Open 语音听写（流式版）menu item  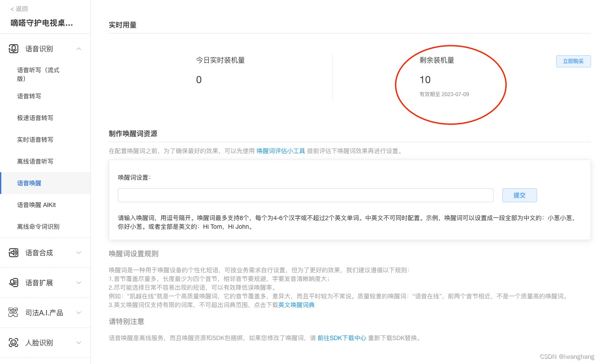click(38, 74)
